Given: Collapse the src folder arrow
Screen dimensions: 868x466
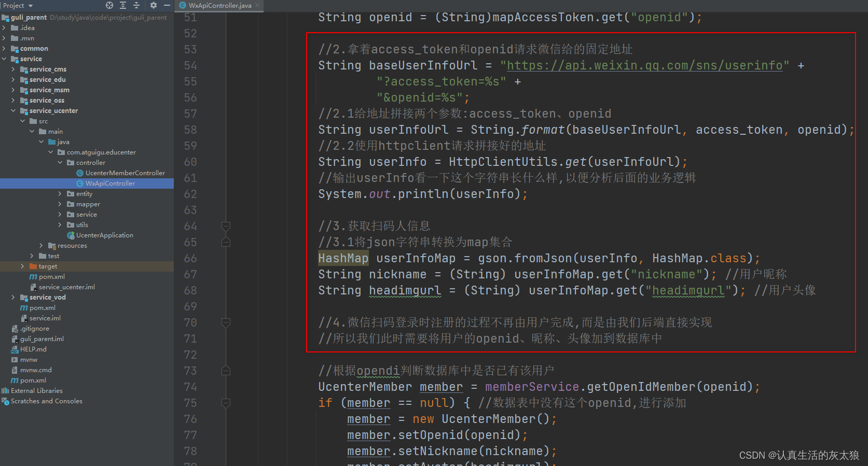Looking at the screenshot, I should 23,121.
